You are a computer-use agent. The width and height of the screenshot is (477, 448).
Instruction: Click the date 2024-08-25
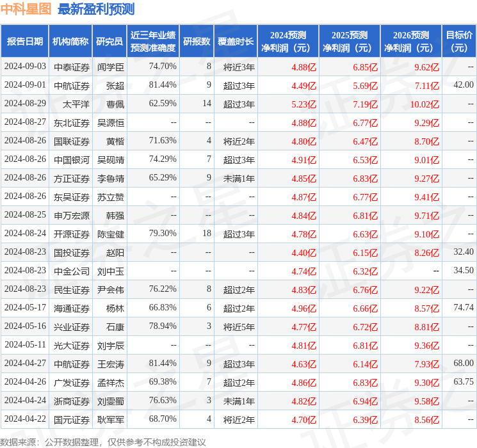[x=25, y=215]
